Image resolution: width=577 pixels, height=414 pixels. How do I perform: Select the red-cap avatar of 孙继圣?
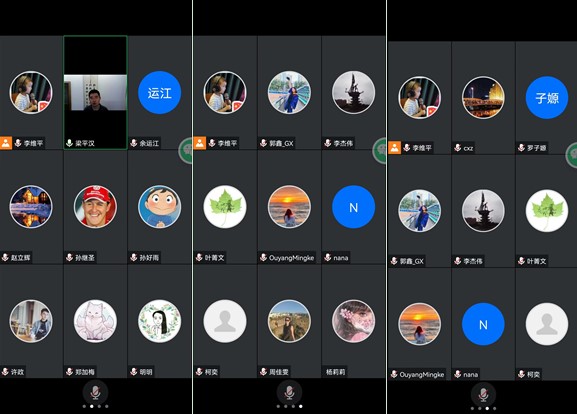click(x=95, y=207)
